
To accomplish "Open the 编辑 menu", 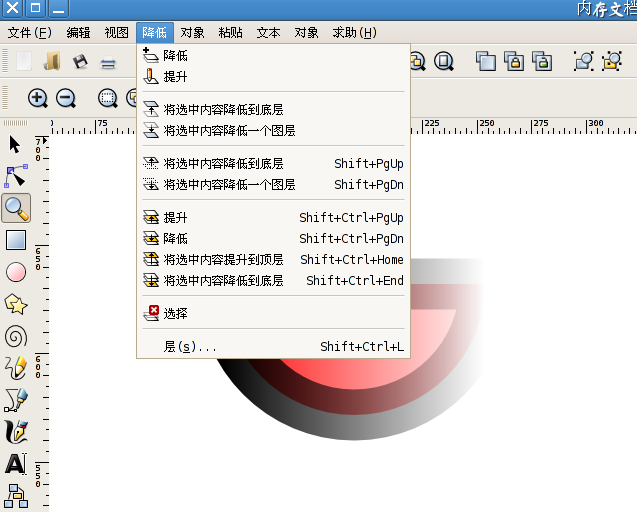I will [x=78, y=33].
